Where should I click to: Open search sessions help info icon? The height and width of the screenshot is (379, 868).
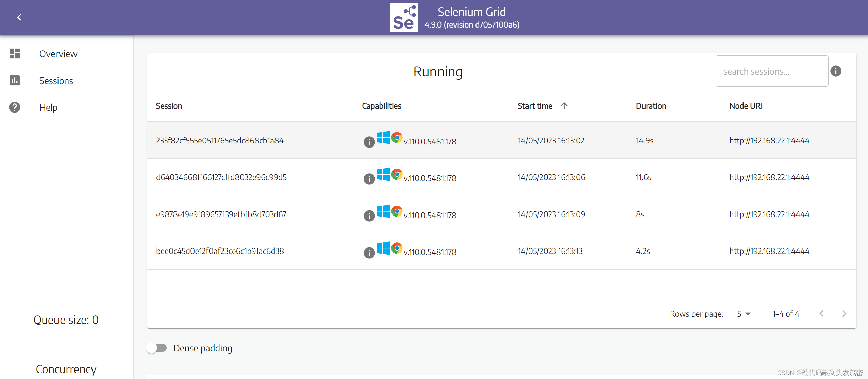836,71
